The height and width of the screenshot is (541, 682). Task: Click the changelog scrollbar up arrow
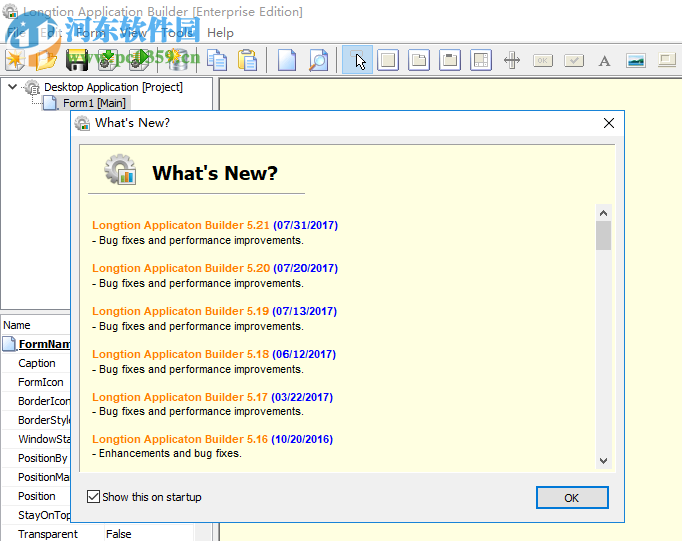(x=603, y=213)
